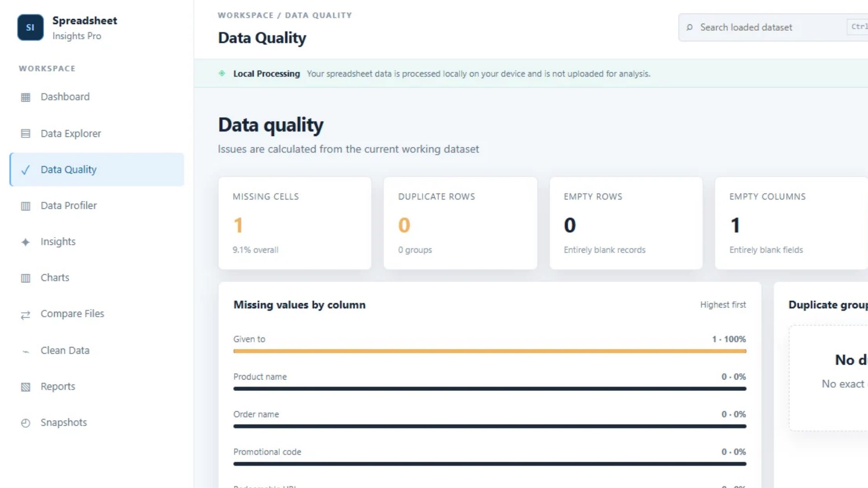Viewport: 868px width, 488px height.
Task: Click the Compare Files swap arrows icon
Action: click(26, 314)
